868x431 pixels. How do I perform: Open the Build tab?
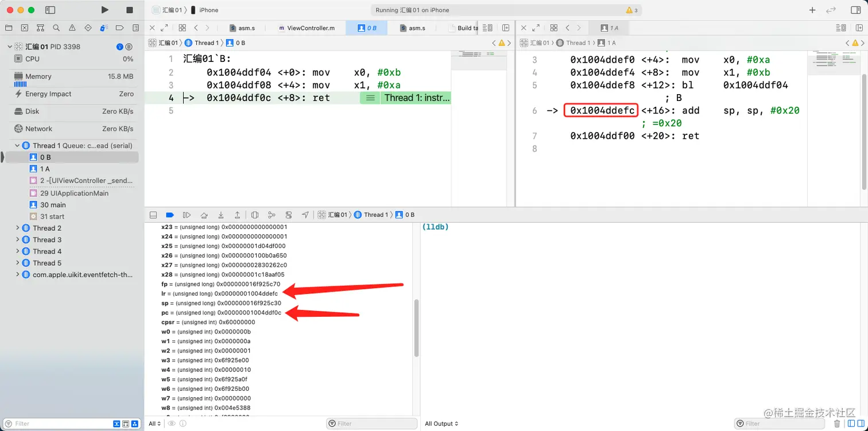click(x=464, y=28)
